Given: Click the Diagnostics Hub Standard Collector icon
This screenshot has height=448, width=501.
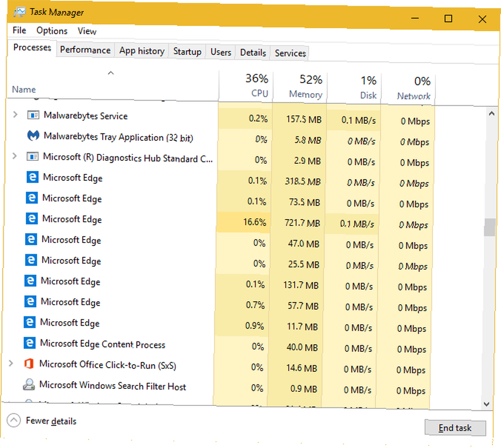Looking at the screenshot, I should [33, 156].
